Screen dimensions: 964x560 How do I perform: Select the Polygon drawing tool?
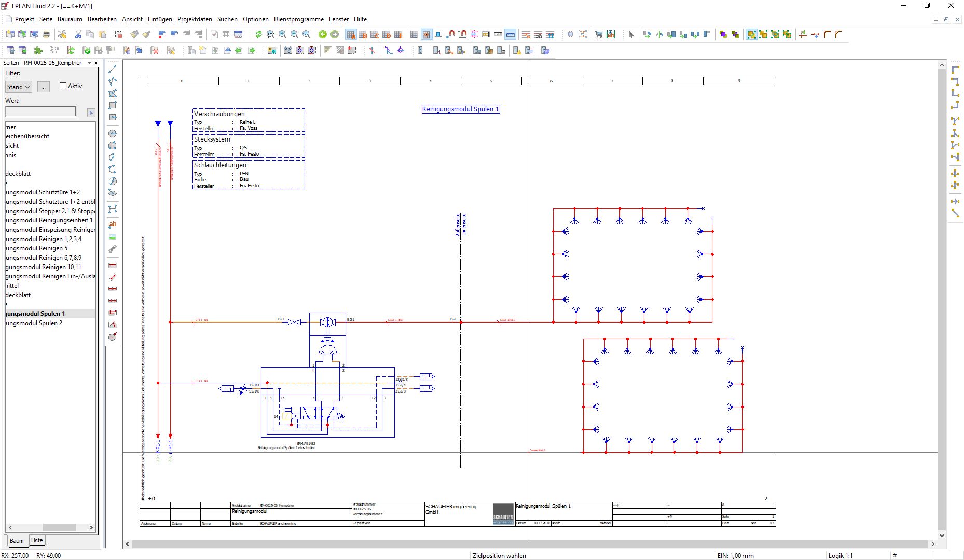click(x=113, y=93)
